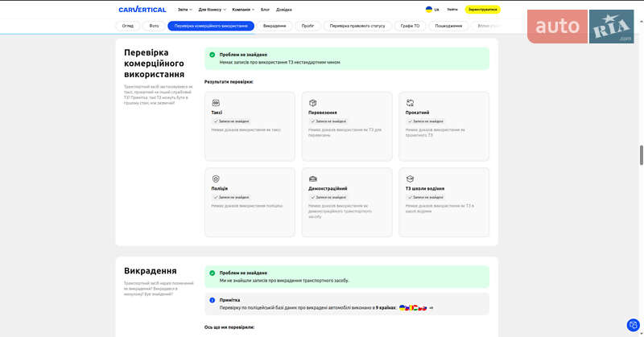The height and width of the screenshot is (337, 644).
Task: Open the Довідка help page
Action: click(284, 10)
